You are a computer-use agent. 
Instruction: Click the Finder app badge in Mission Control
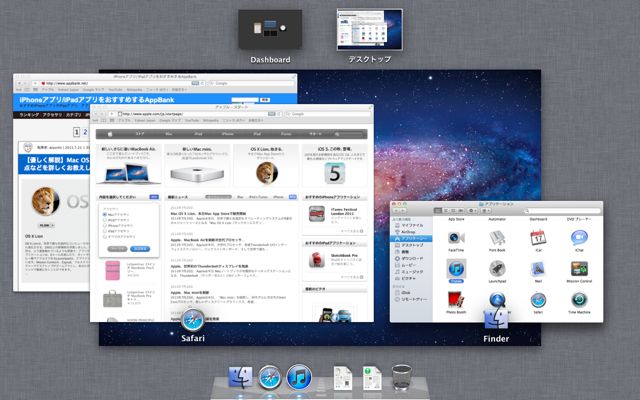[x=496, y=318]
